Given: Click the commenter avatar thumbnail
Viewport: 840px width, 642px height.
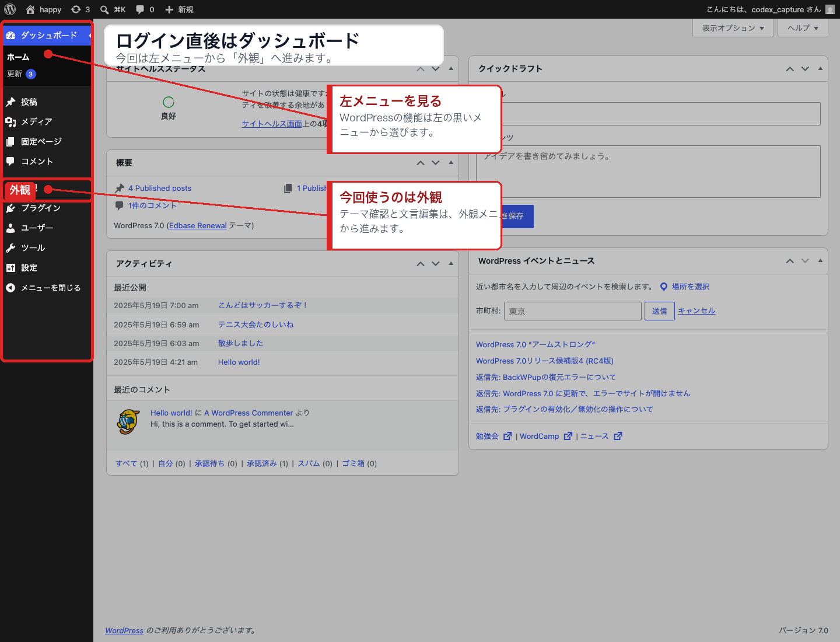Looking at the screenshot, I should 128,421.
